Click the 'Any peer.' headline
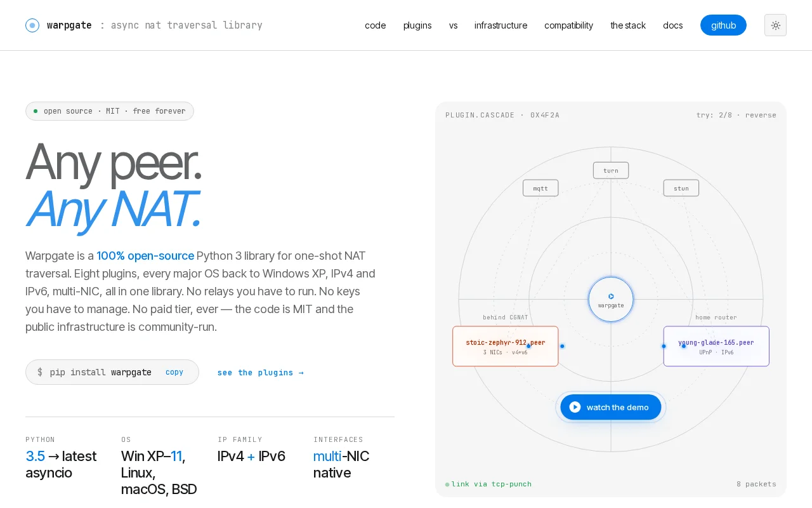Image resolution: width=812 pixels, height=508 pixels. tap(114, 163)
